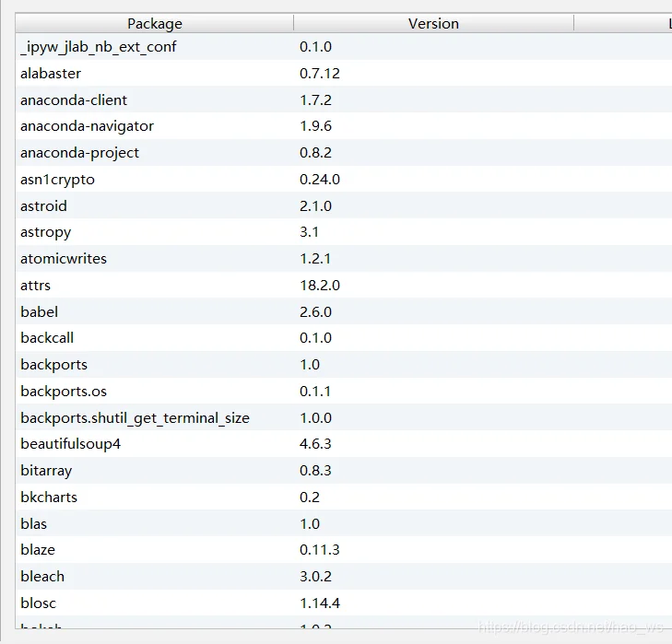Select the backcall package name

47,338
